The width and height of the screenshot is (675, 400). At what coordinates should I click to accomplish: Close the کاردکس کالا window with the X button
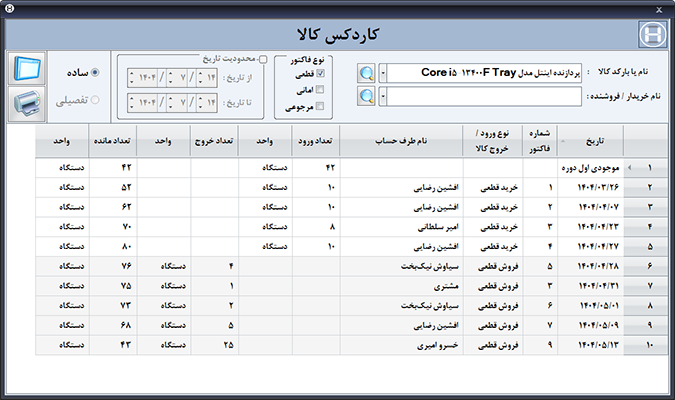coord(659,9)
